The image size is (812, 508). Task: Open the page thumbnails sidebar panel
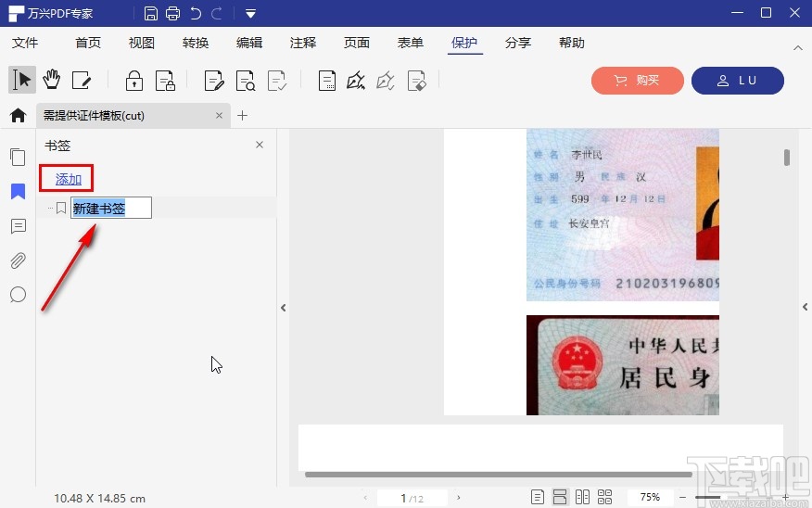18,157
